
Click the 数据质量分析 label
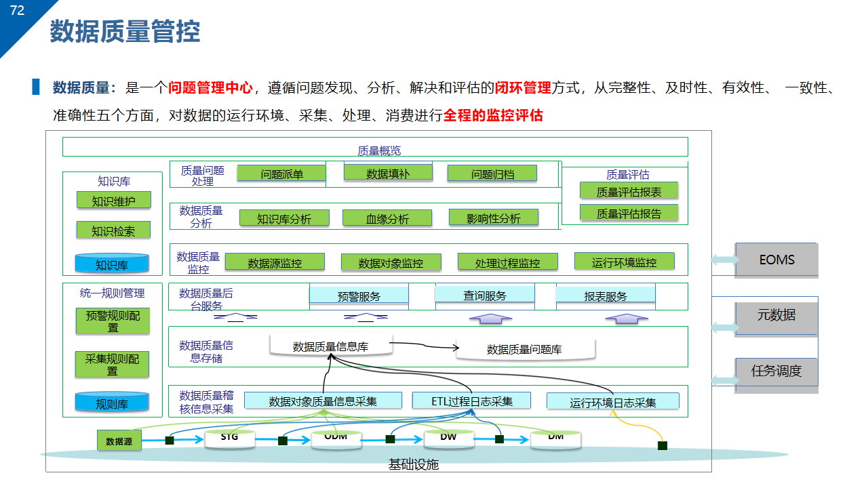(201, 217)
